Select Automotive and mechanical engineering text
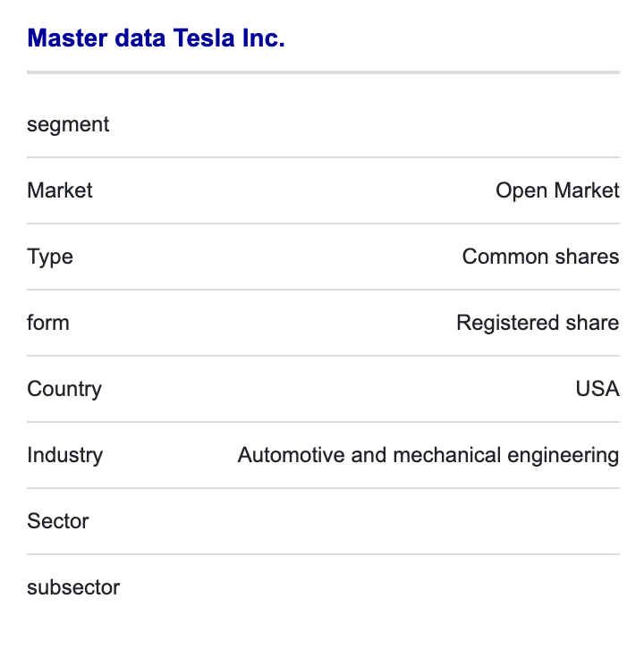Viewport: 644px width, 649px height. click(428, 455)
